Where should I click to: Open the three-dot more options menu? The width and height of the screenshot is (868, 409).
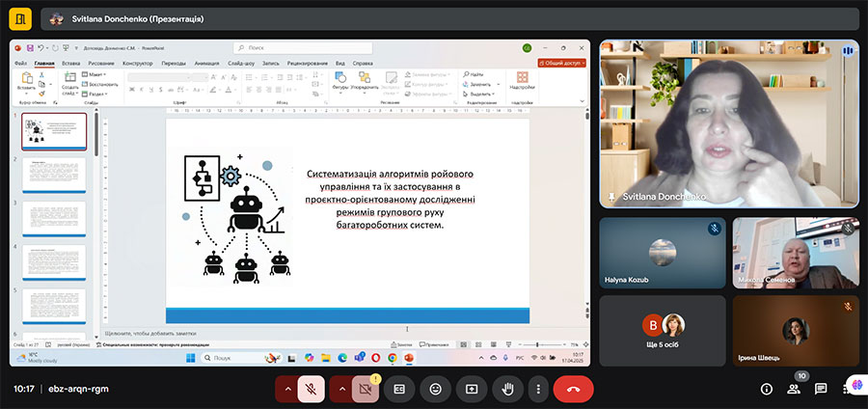(x=537, y=389)
